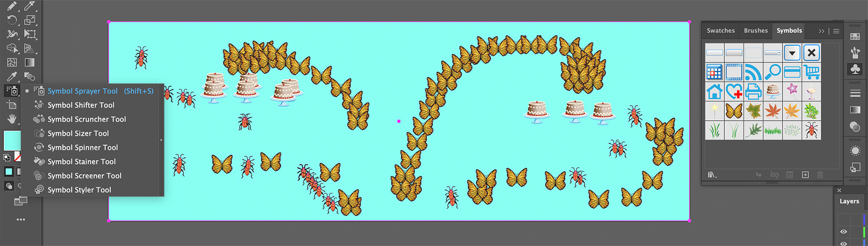Toggle visibility eye of the top layer
This screenshot has width=868, height=246.
(843, 232)
